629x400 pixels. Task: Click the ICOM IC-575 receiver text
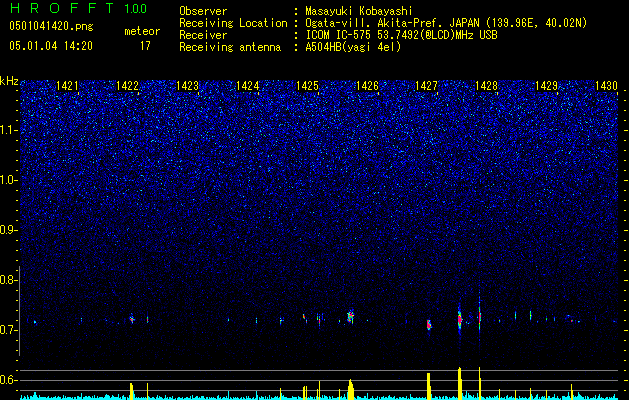click(401, 35)
